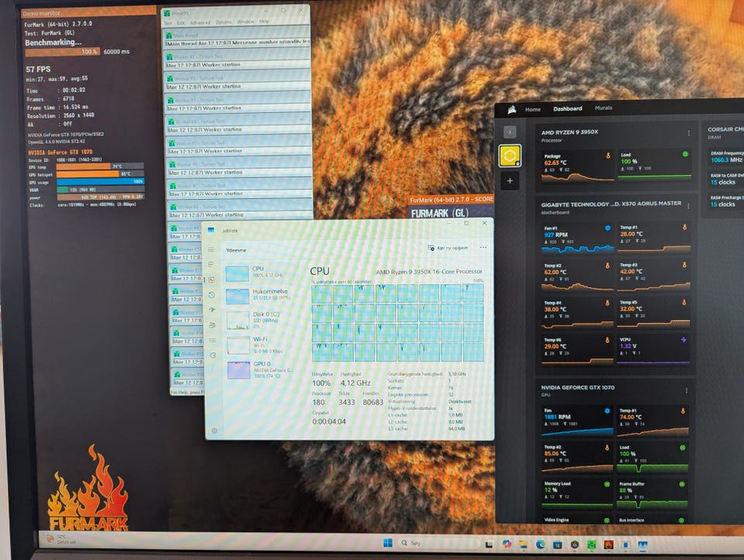
Task: Open the NVIDIA GeForce GTX 1070 card options menu
Action: click(x=686, y=390)
